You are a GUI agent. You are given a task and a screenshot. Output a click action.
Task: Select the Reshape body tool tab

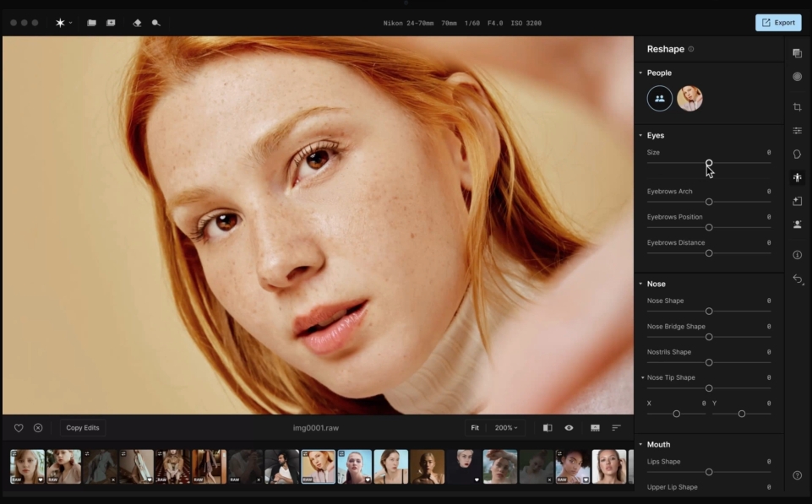point(797,177)
